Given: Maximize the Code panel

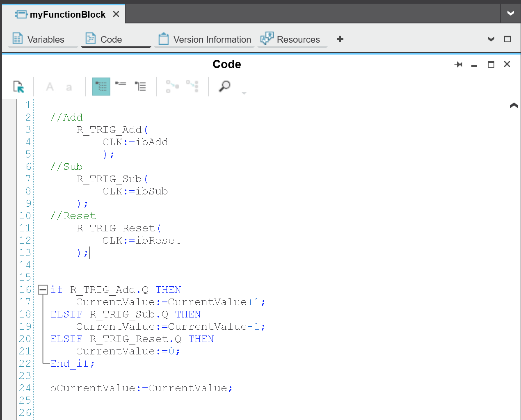Looking at the screenshot, I should [491, 64].
